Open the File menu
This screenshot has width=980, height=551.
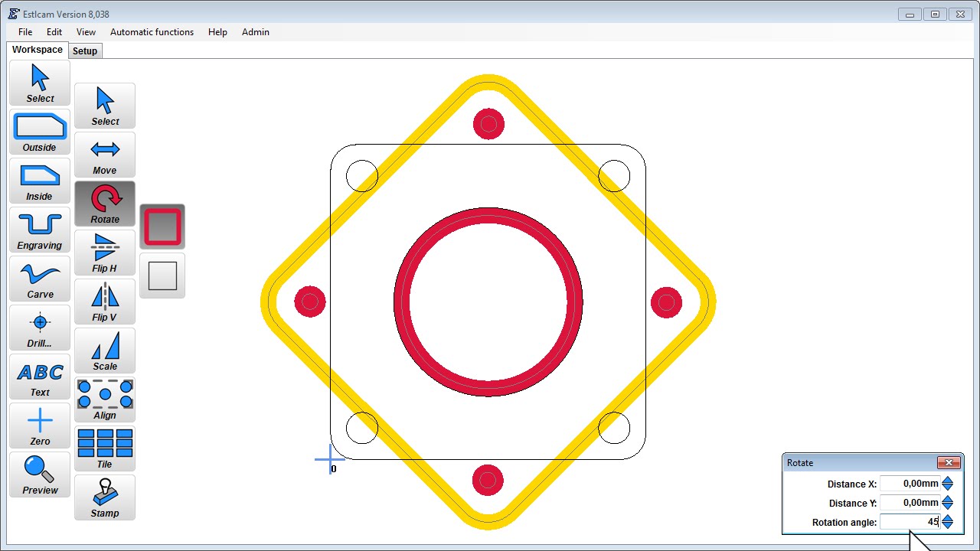(x=25, y=32)
